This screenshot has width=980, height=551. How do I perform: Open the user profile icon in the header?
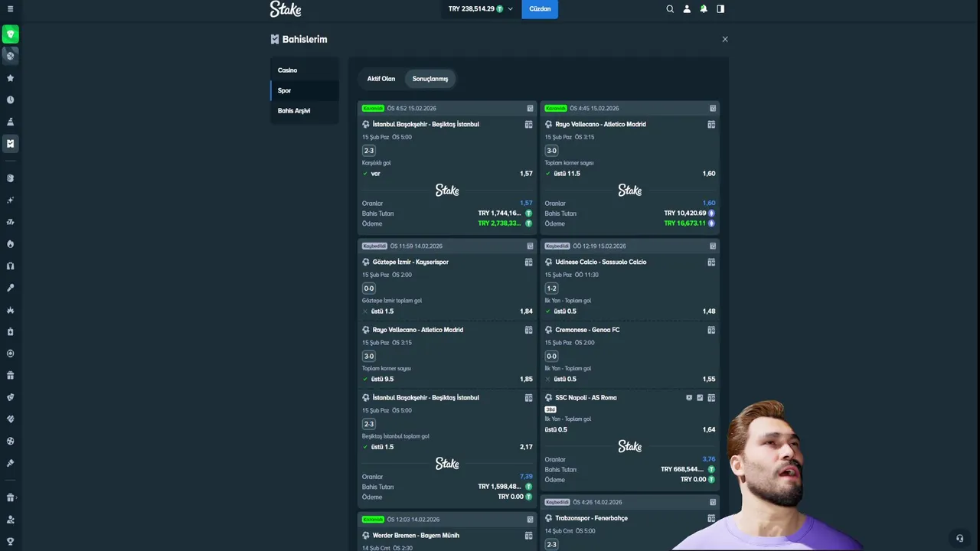tap(687, 9)
